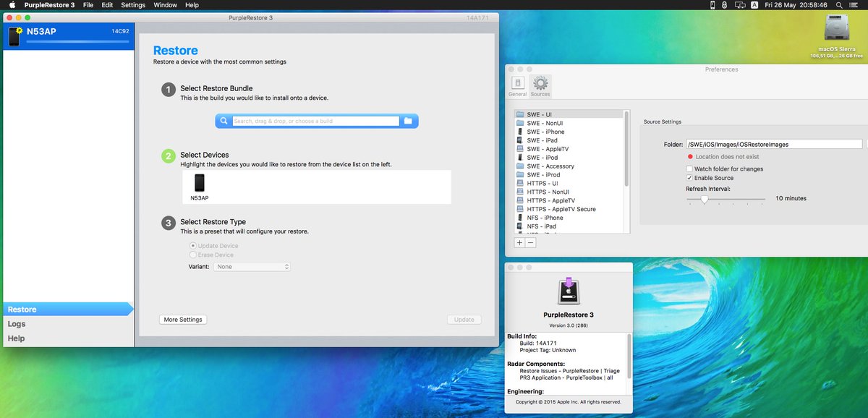
Task: Select SWE - iProd source row
Action: 569,174
